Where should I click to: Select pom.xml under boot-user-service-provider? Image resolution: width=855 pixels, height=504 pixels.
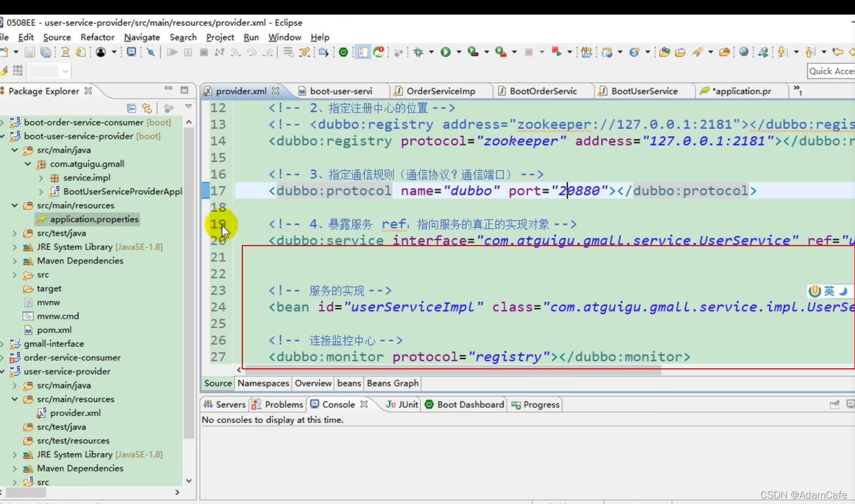point(48,330)
